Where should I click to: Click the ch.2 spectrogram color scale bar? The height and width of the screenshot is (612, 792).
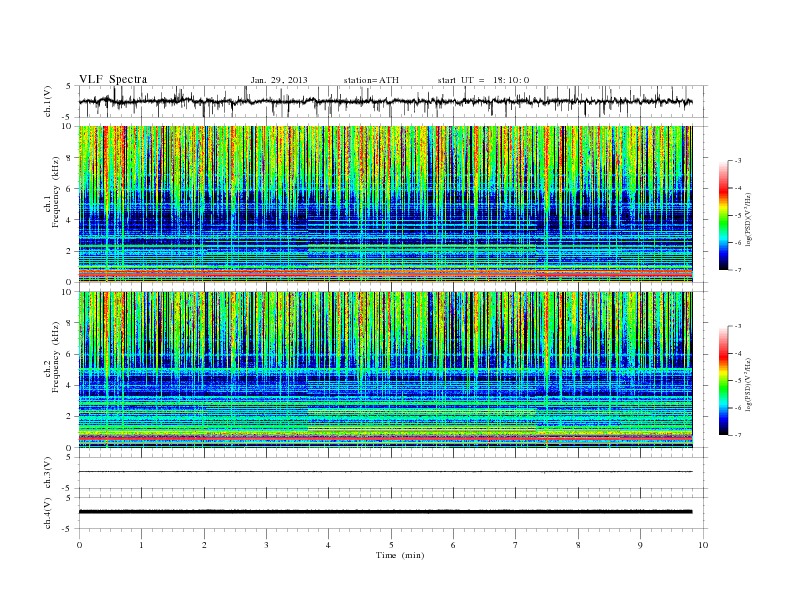tap(723, 381)
